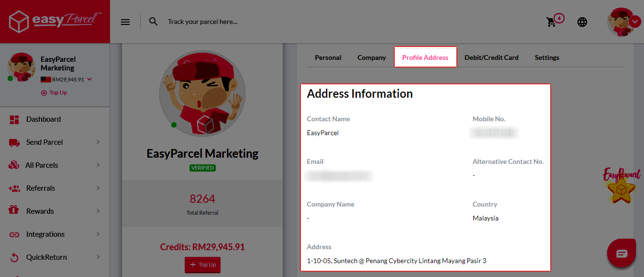Viewport: 644px width, 277px height.
Task: Click the Referrals people icon
Action: (x=14, y=188)
